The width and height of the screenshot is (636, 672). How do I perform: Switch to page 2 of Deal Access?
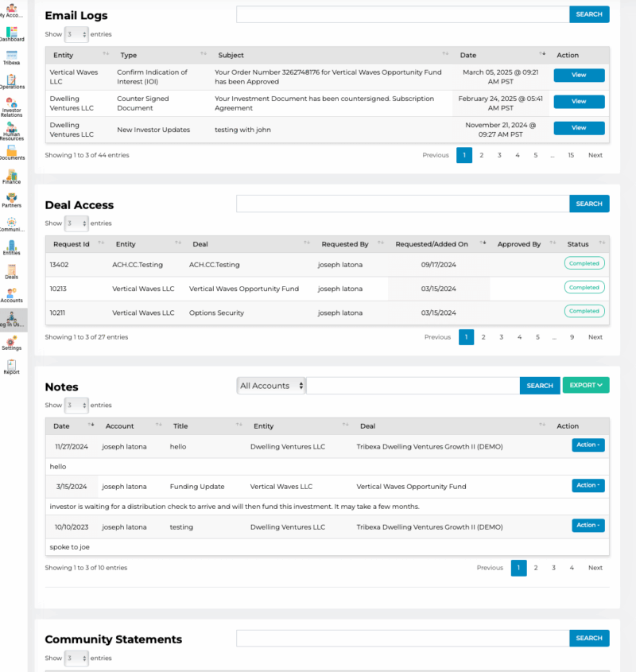tap(483, 336)
